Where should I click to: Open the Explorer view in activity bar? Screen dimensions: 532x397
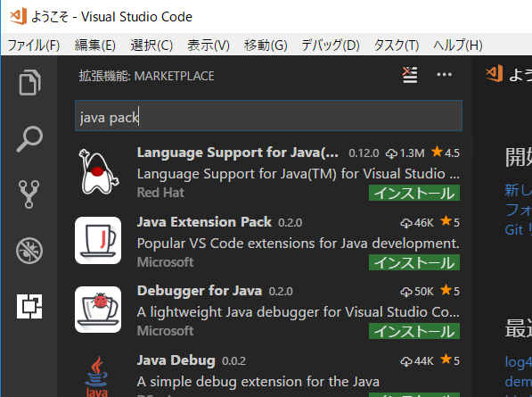coord(29,83)
